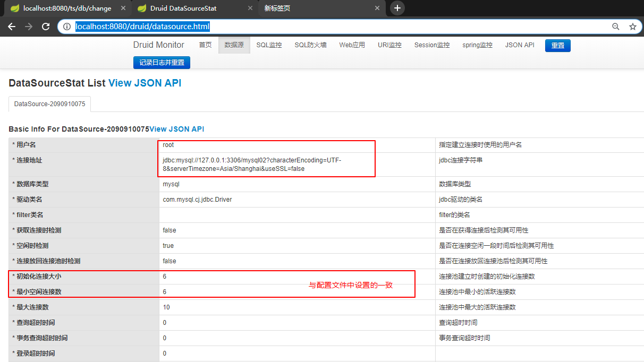
Task: Bookmark page with the star icon
Action: pos(632,27)
